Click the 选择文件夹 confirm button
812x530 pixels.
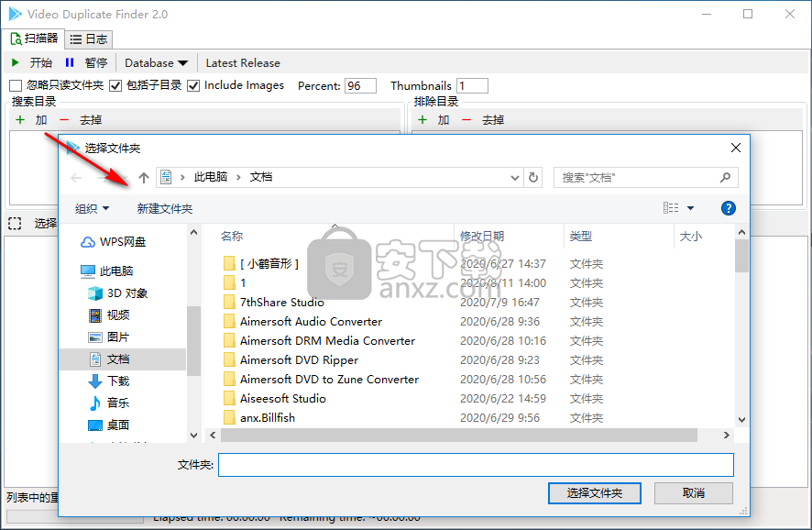(x=594, y=492)
